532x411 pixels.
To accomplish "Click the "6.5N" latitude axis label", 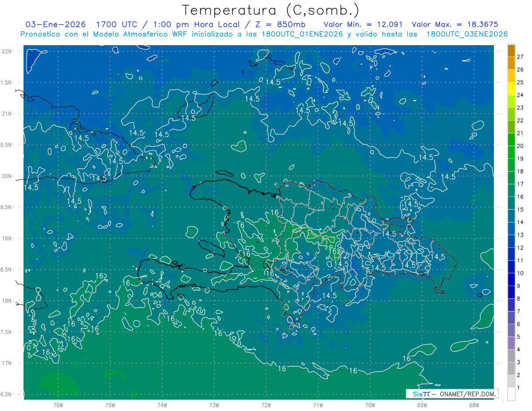I will 6,395.
